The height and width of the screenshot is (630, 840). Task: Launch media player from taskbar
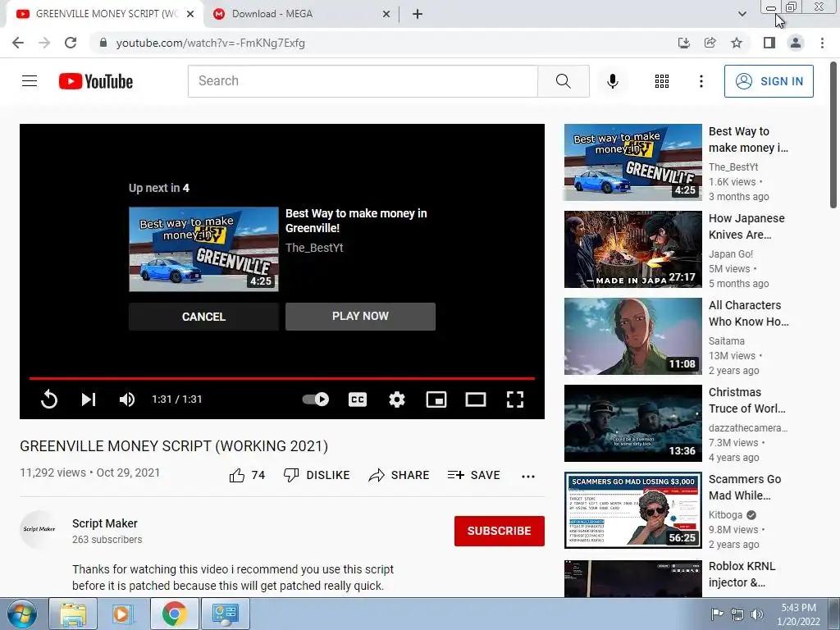[123, 614]
